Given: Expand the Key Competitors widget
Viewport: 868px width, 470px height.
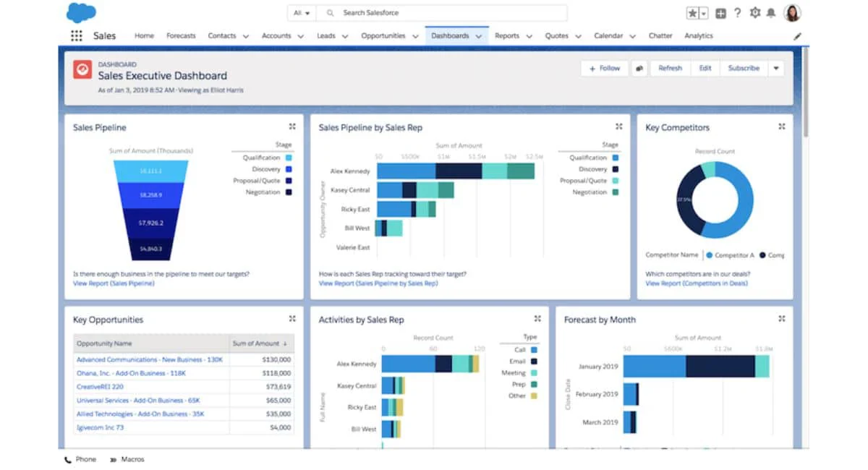Looking at the screenshot, I should 782,127.
